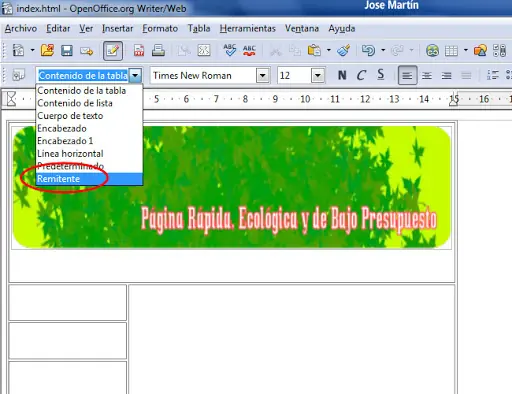The height and width of the screenshot is (394, 512).
Task: Select the Format Paintbrush icon
Action: [x=343, y=51]
